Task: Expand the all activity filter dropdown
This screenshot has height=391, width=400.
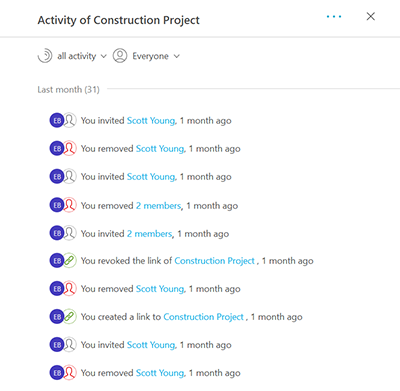Action: 82,56
